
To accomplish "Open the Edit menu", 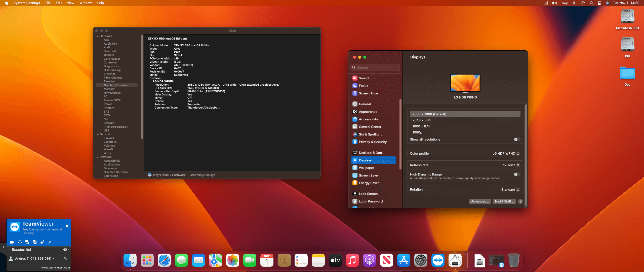I will coord(59,3).
